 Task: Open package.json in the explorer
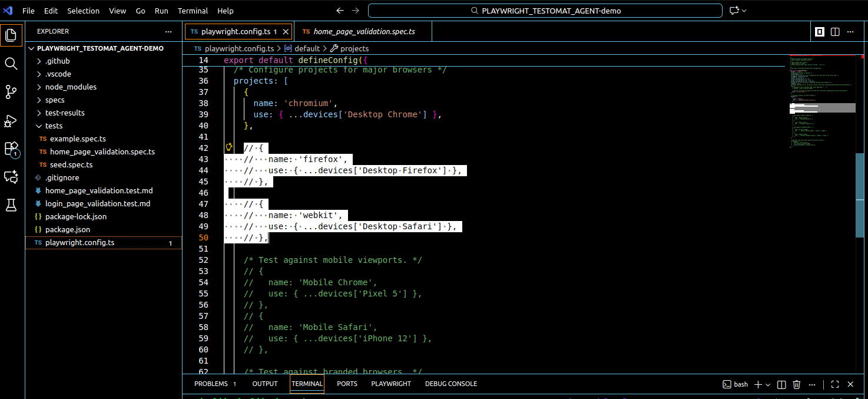tap(68, 229)
